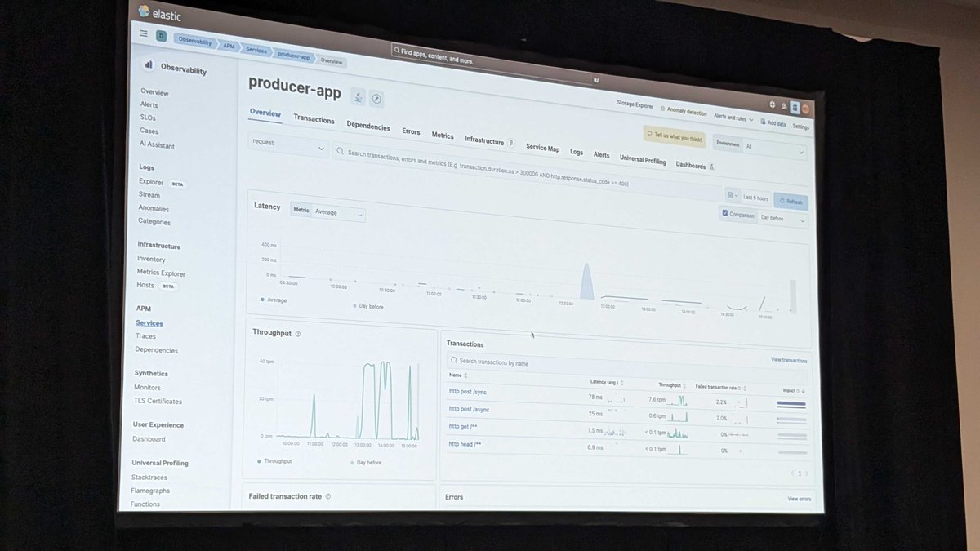Image resolution: width=980 pixels, height=551 pixels.
Task: Open SLOs in the sidebar
Action: [x=148, y=118]
